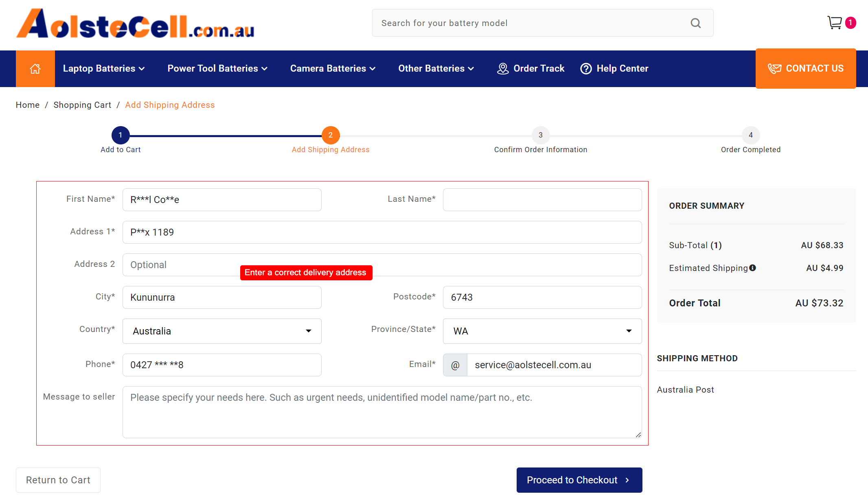Open the Province/State dropdown showing WA
Viewport: 868px width, 498px height.
[x=542, y=331]
